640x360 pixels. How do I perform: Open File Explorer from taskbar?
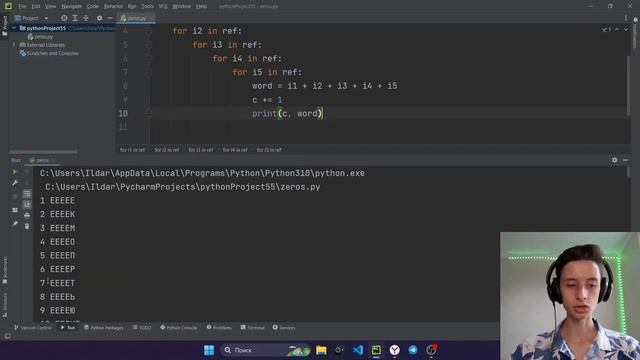click(321, 350)
